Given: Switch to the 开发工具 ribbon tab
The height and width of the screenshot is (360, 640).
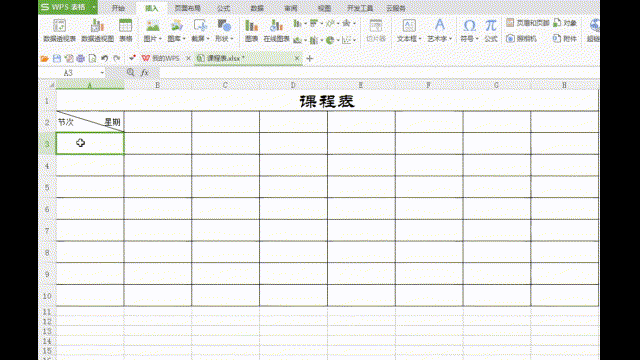Looking at the screenshot, I should (360, 8).
